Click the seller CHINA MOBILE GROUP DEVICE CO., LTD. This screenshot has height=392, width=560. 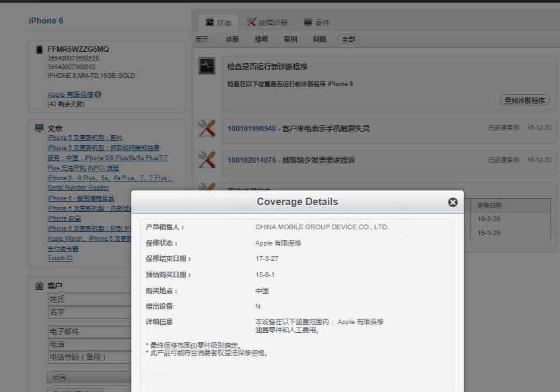(322, 227)
